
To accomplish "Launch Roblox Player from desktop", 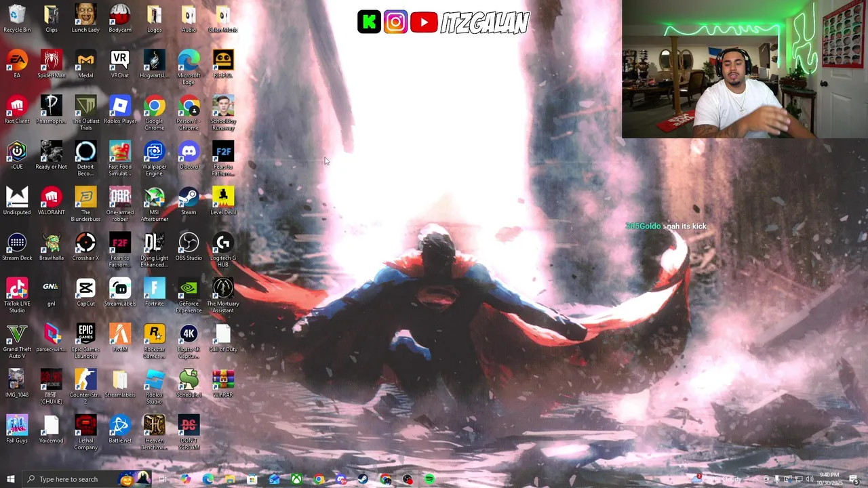I will (120, 110).
